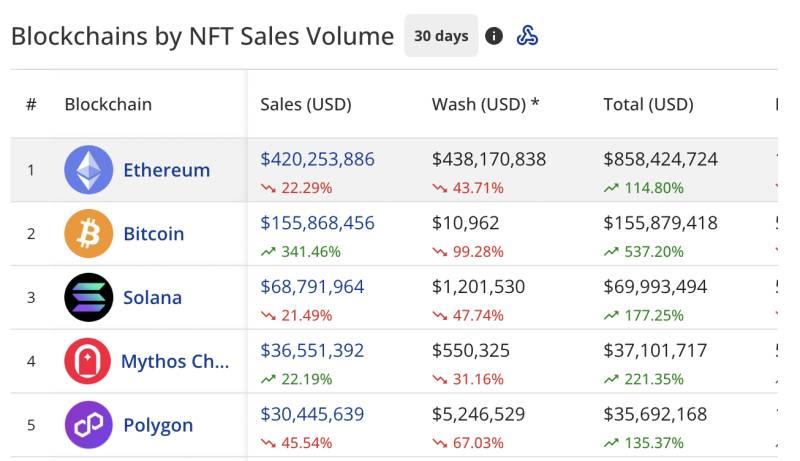Select Ethereum wash value $438,170,838
Viewport: 800px width, 461px height.
(489, 159)
